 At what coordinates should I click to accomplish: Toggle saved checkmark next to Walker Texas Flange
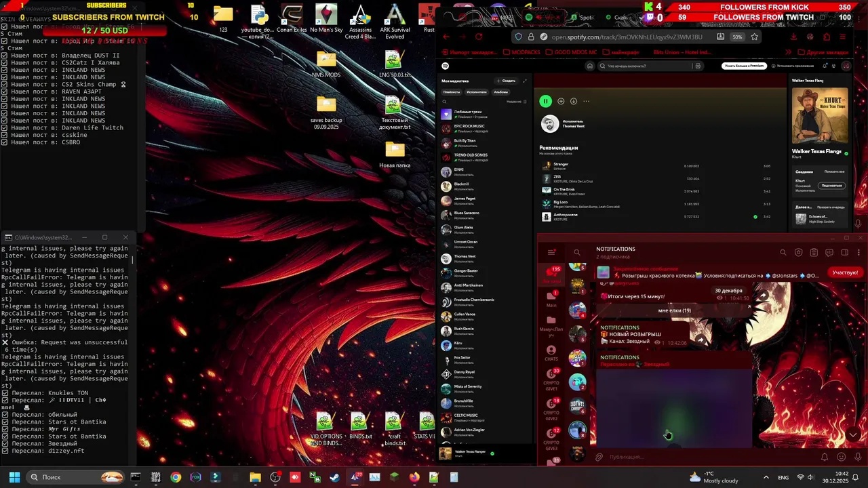click(846, 153)
